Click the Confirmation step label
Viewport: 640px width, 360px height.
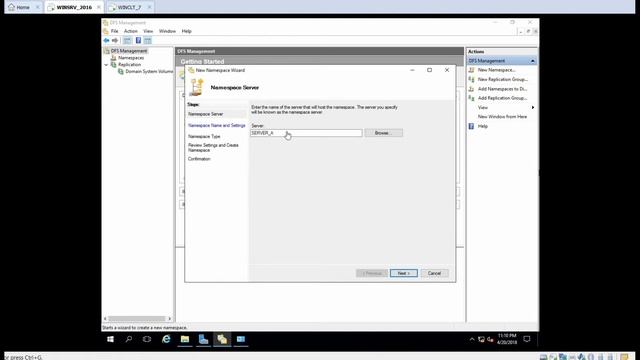pos(199,159)
